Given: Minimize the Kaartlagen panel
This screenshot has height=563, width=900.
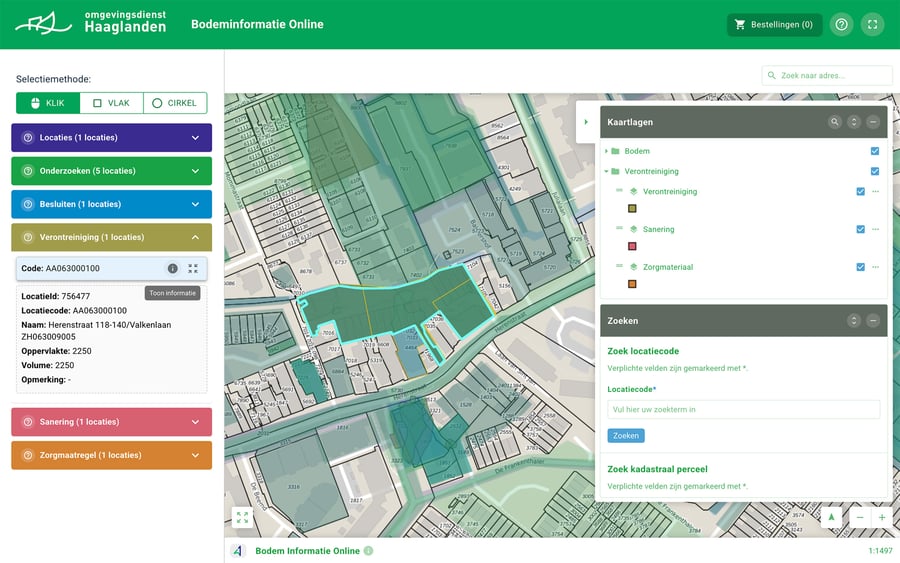Looking at the screenshot, I should [x=872, y=122].
